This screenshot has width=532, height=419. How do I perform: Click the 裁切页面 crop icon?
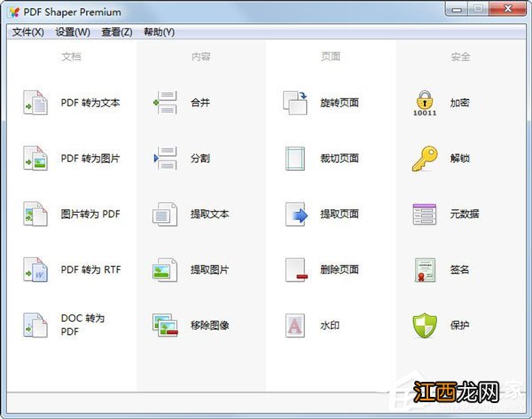[x=295, y=159]
